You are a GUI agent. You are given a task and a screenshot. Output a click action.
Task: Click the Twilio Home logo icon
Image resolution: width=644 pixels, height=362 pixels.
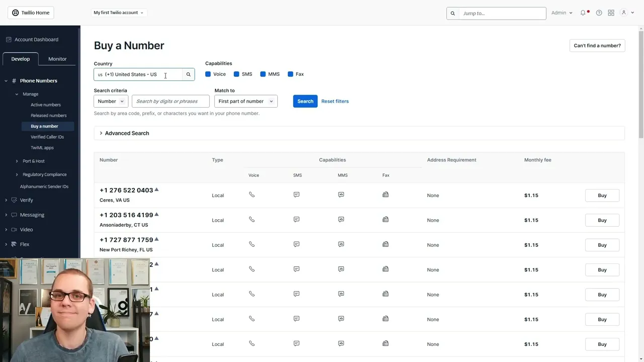15,13
